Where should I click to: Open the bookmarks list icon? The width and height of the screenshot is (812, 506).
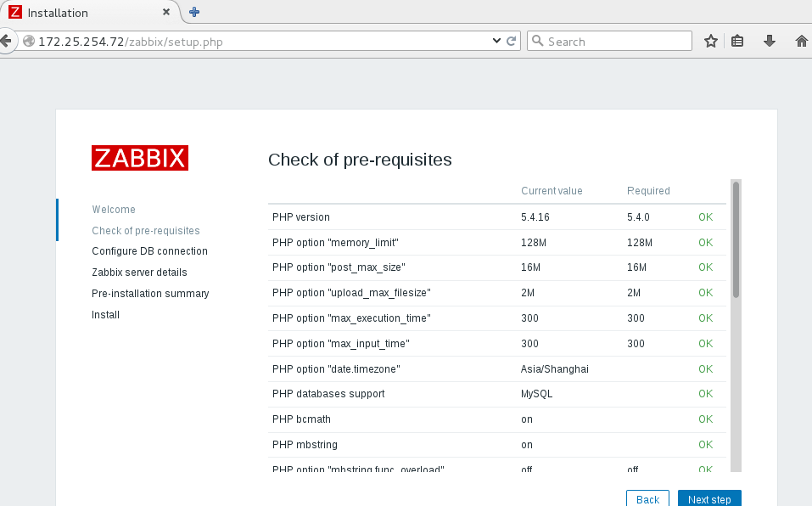coord(737,41)
